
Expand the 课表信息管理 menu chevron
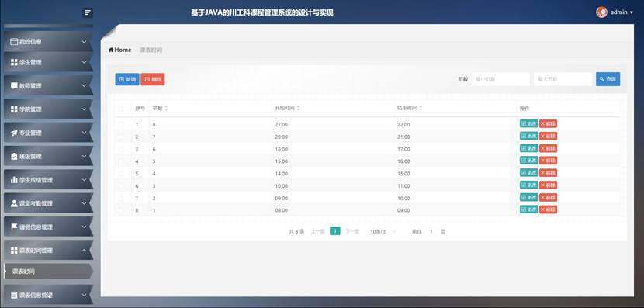84,295
